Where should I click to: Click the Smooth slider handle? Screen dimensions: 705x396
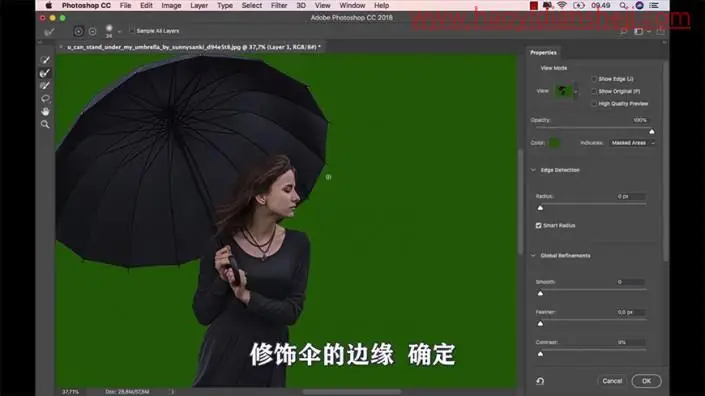coord(540,293)
